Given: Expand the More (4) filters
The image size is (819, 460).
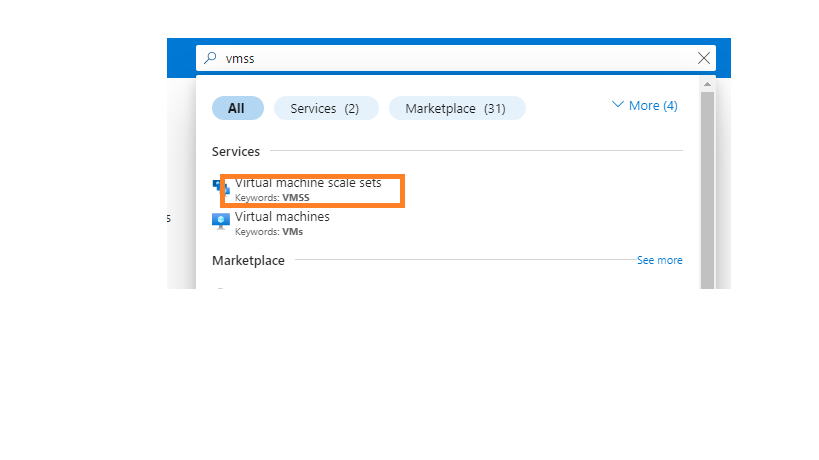Looking at the screenshot, I should pos(645,105).
